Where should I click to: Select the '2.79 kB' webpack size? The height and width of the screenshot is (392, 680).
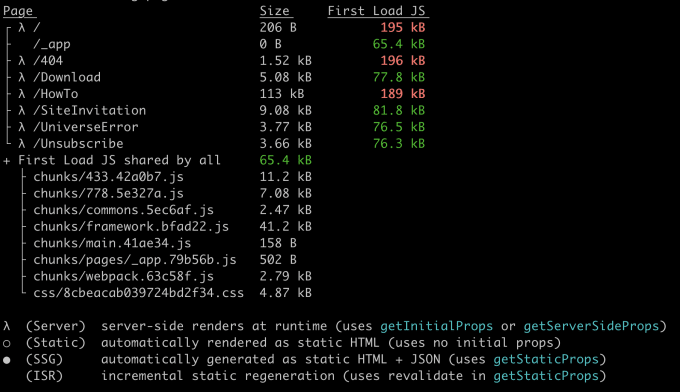286,276
